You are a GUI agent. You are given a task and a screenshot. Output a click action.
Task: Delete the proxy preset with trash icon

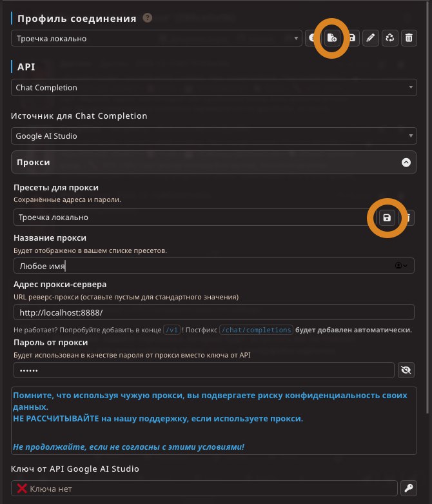point(407,217)
